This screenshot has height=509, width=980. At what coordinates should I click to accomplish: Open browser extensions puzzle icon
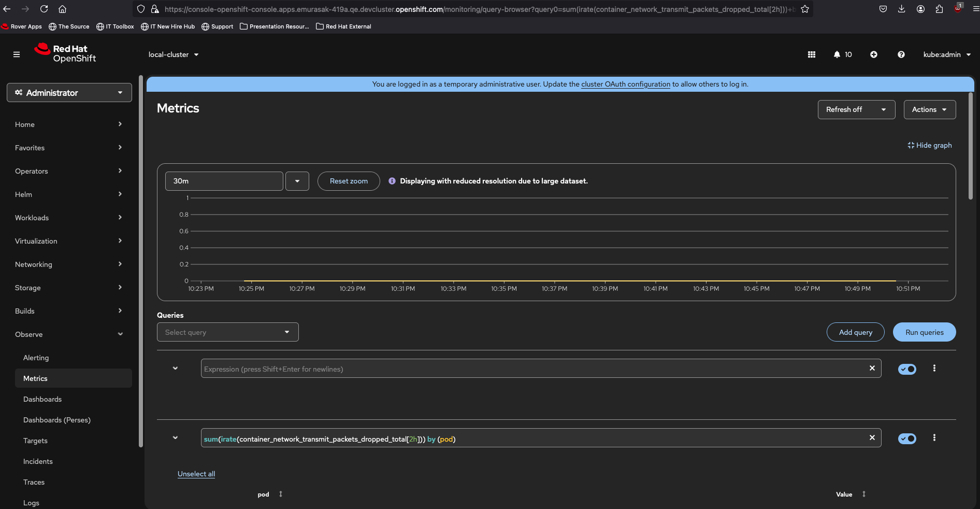coord(939,9)
